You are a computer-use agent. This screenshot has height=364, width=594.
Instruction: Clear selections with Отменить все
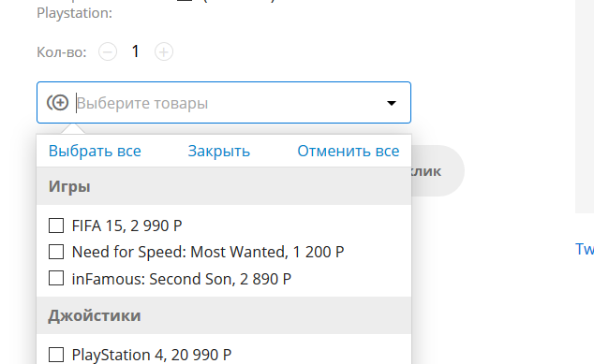[x=349, y=151]
